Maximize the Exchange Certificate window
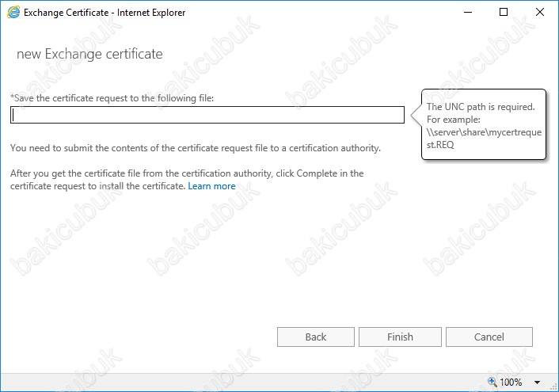Viewport: 559px width, 392px height. (504, 12)
